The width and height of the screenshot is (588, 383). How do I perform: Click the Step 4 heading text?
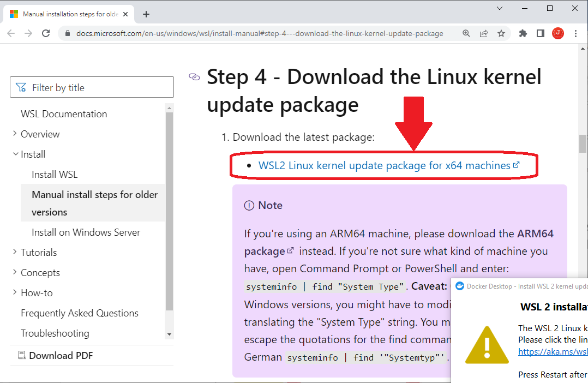click(374, 91)
